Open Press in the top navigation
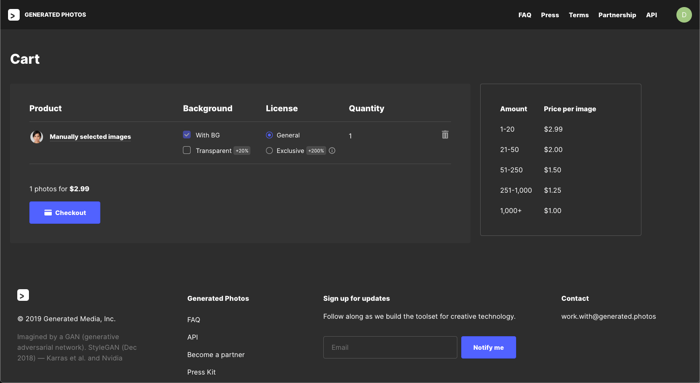 click(550, 15)
